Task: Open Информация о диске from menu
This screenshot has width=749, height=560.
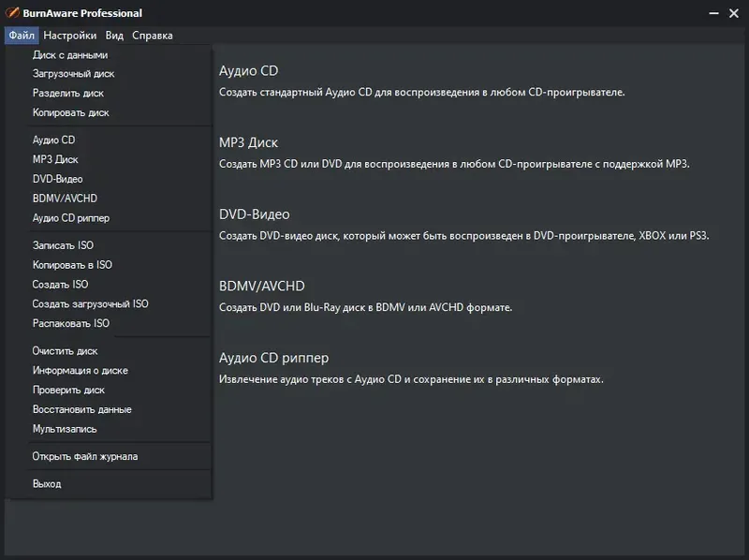Action: [81, 371]
